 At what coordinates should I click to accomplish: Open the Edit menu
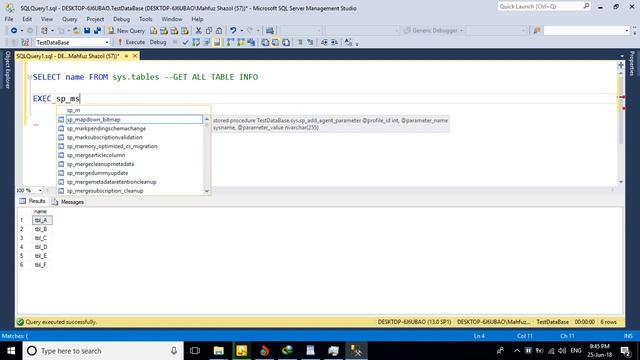tap(27, 19)
